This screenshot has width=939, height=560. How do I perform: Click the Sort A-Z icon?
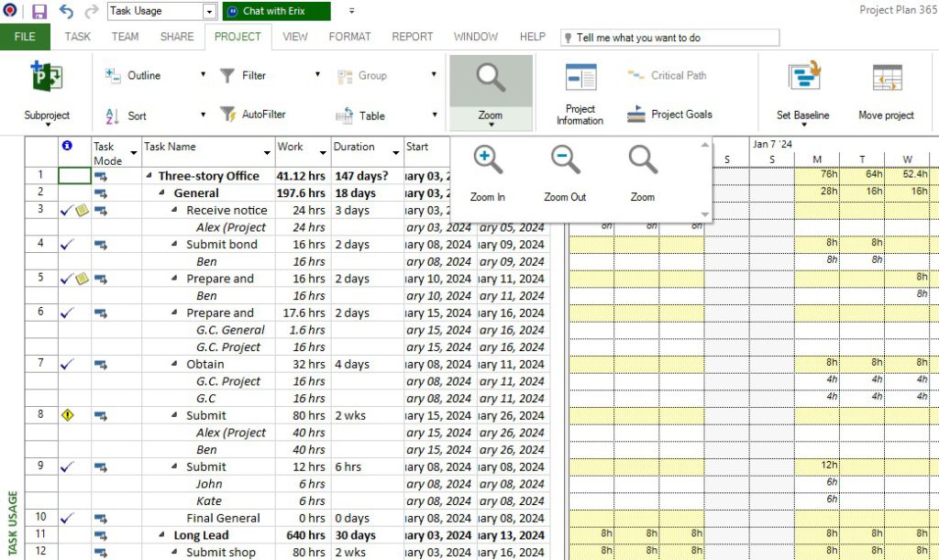tap(112, 116)
